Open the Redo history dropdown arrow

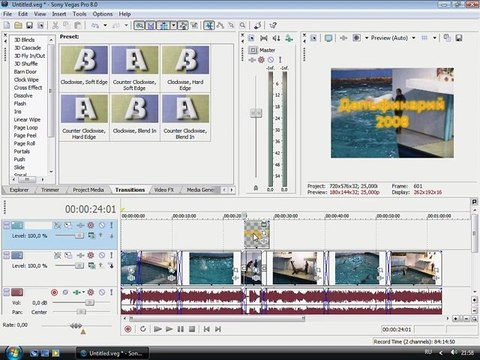click(x=126, y=25)
